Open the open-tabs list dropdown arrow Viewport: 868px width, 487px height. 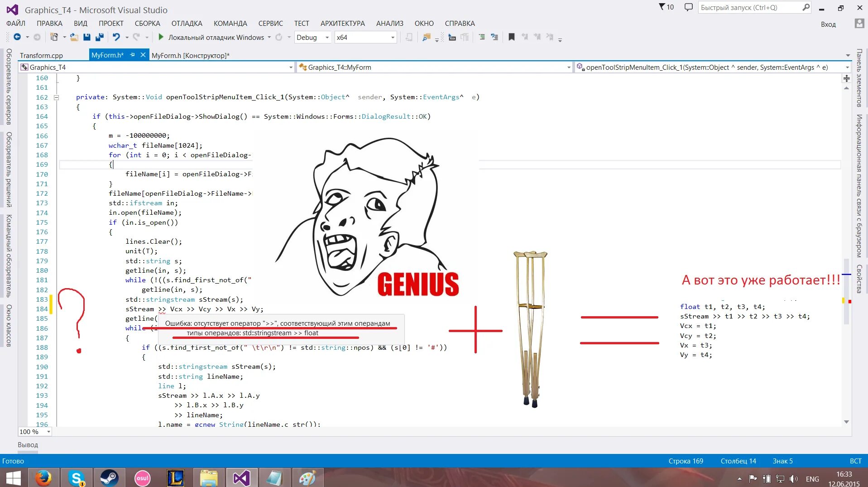[848, 55]
